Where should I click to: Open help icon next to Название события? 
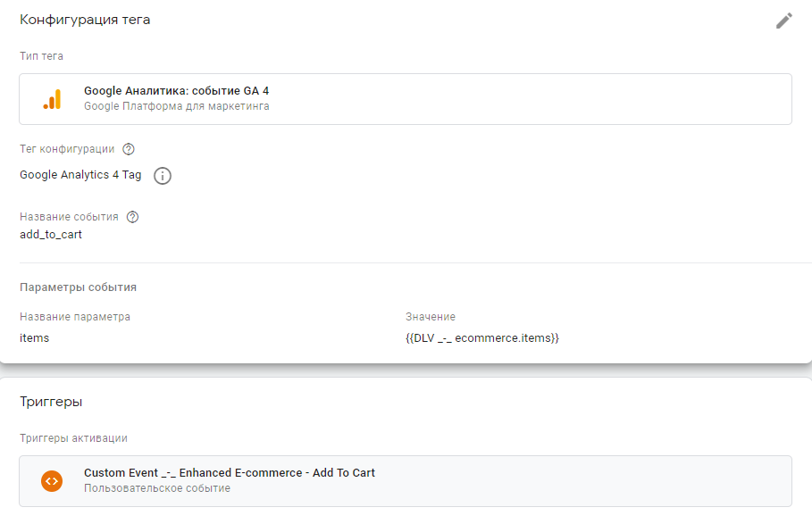point(133,217)
